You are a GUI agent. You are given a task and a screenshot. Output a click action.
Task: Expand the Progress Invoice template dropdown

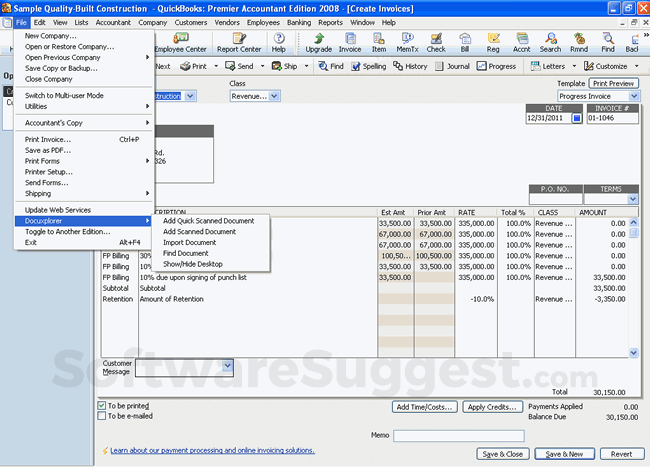point(632,96)
